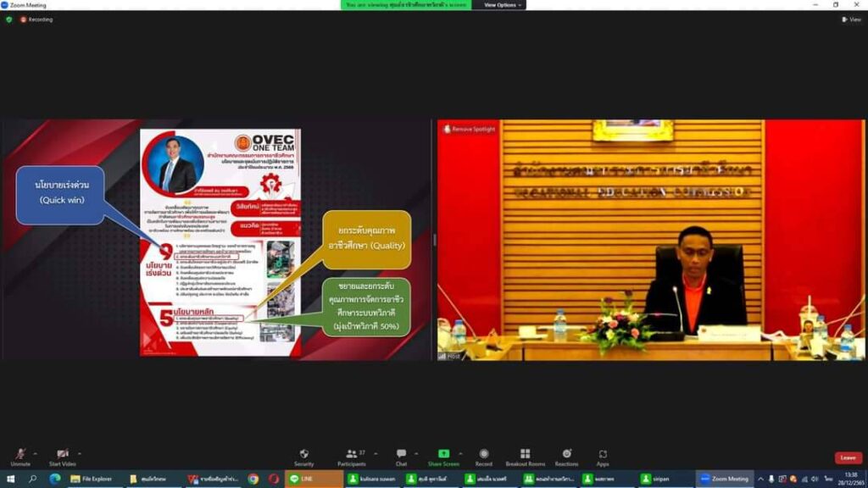Unmute the microphone

click(x=19, y=455)
